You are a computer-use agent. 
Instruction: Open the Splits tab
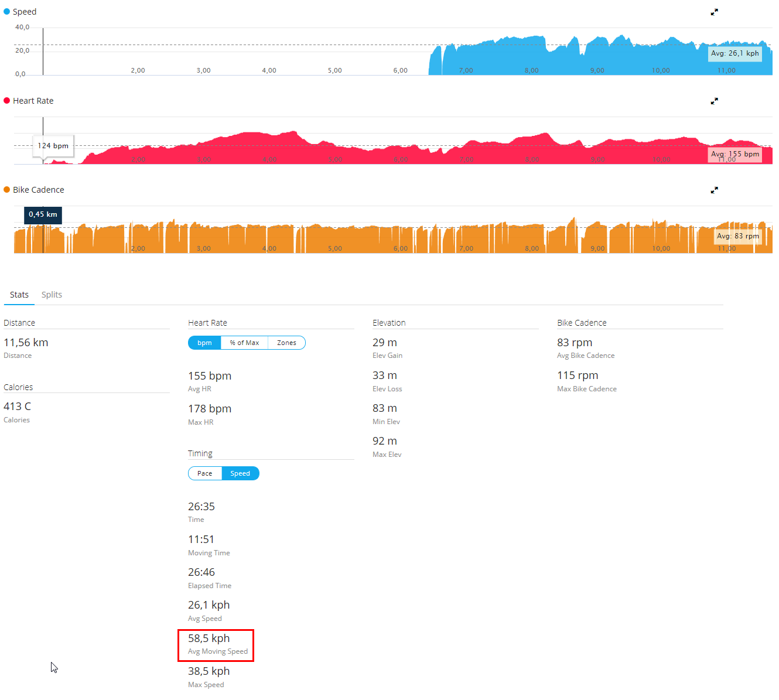pos(52,295)
